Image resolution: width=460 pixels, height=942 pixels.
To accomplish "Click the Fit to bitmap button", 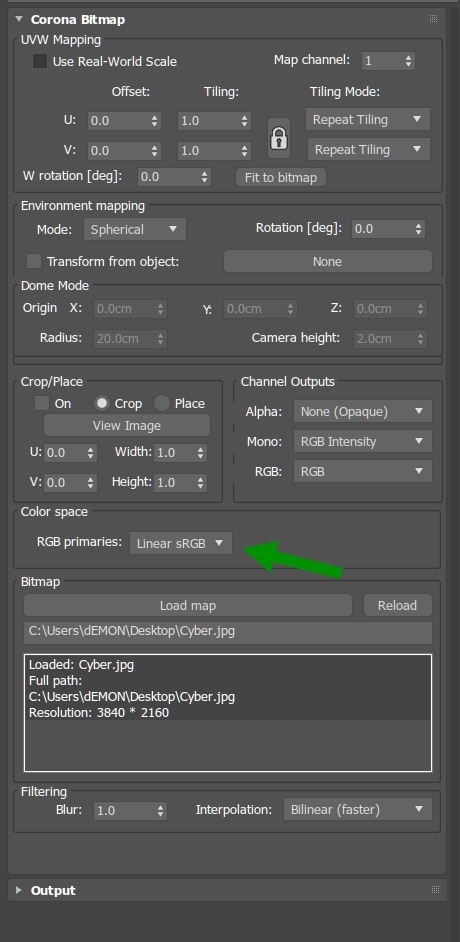I will [x=281, y=178].
